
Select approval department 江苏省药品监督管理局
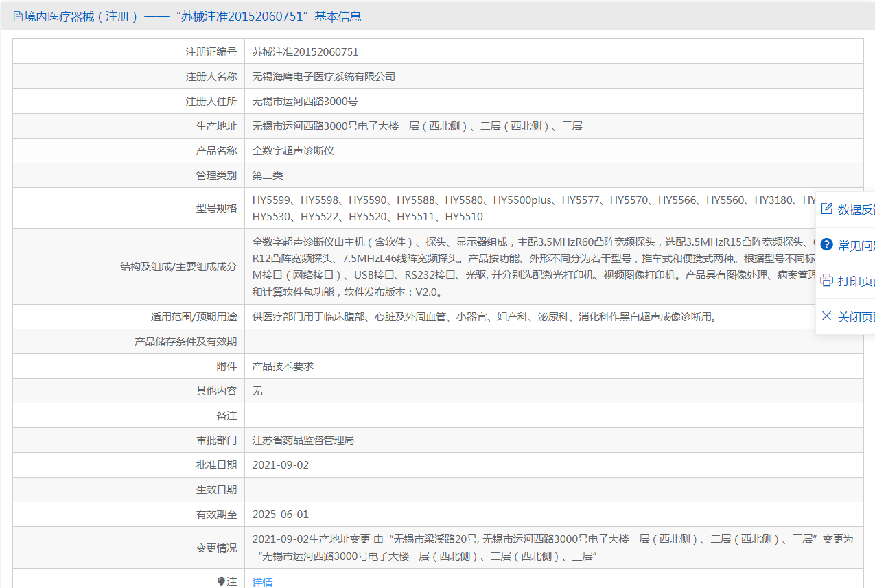(x=303, y=440)
